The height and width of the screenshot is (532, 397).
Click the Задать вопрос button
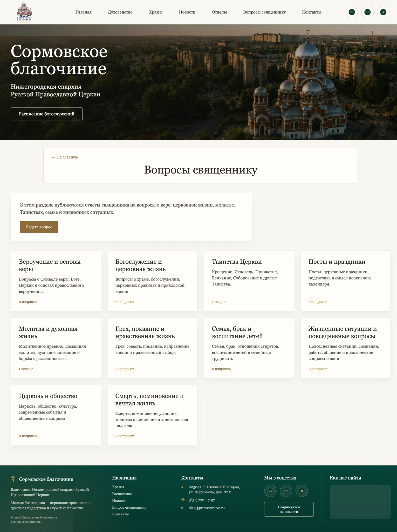(39, 227)
